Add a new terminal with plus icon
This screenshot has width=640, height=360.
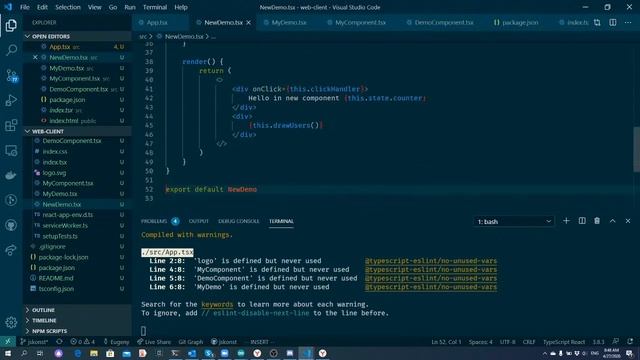[x=566, y=221]
